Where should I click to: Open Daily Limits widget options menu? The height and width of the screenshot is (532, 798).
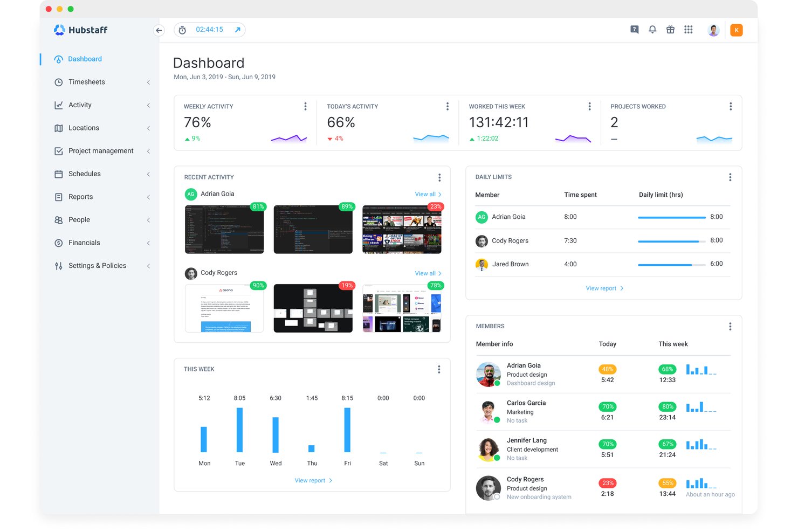pos(730,177)
